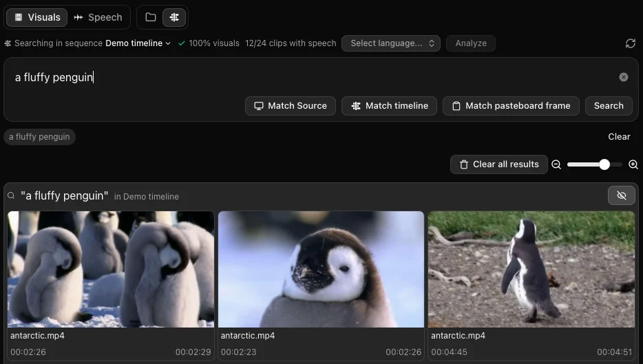643x364 pixels.
Task: Click the 'in Demo timeline' results label
Action: coord(147,197)
